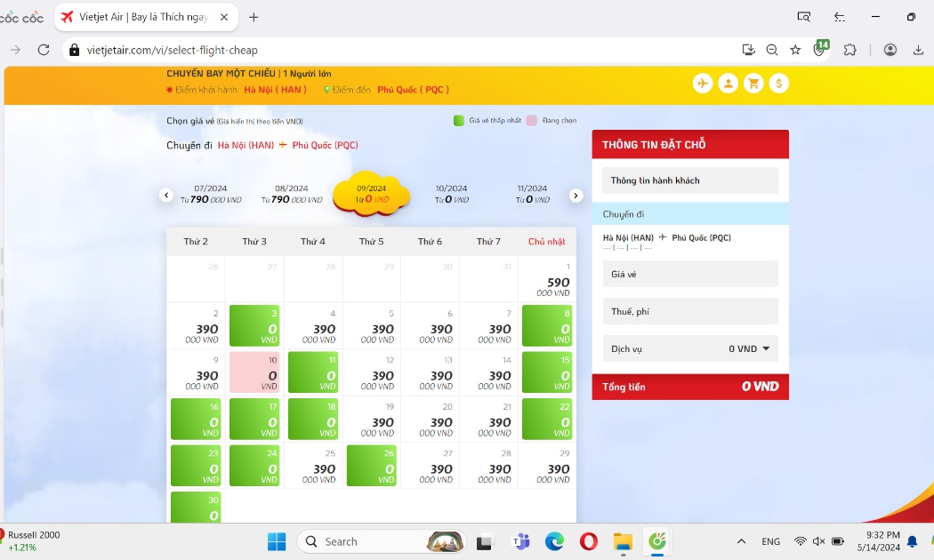Click the Thuế, phí row in booking panel
Screen dimensions: 934x560
tap(690, 311)
